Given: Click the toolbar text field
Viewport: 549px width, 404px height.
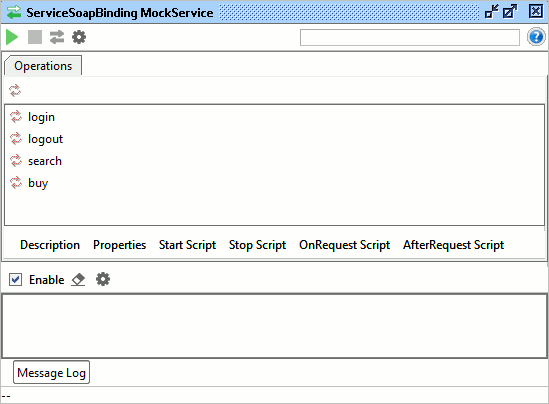Looking at the screenshot, I should point(410,37).
